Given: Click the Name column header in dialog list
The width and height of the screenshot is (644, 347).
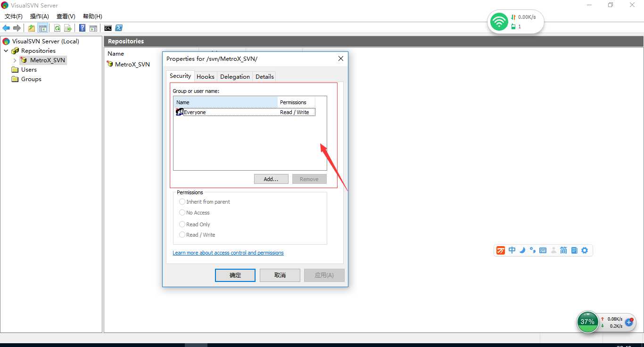Looking at the screenshot, I should [225, 102].
